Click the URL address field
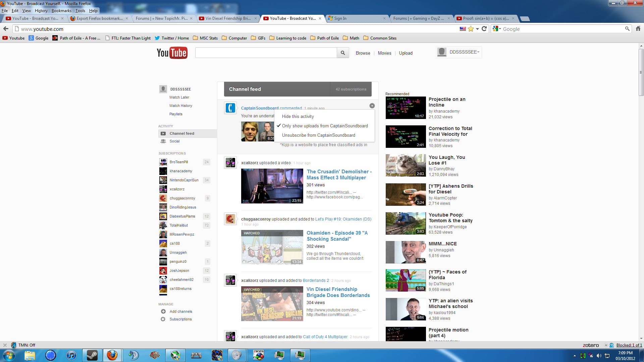Image resolution: width=644 pixels, height=362 pixels. point(235,29)
